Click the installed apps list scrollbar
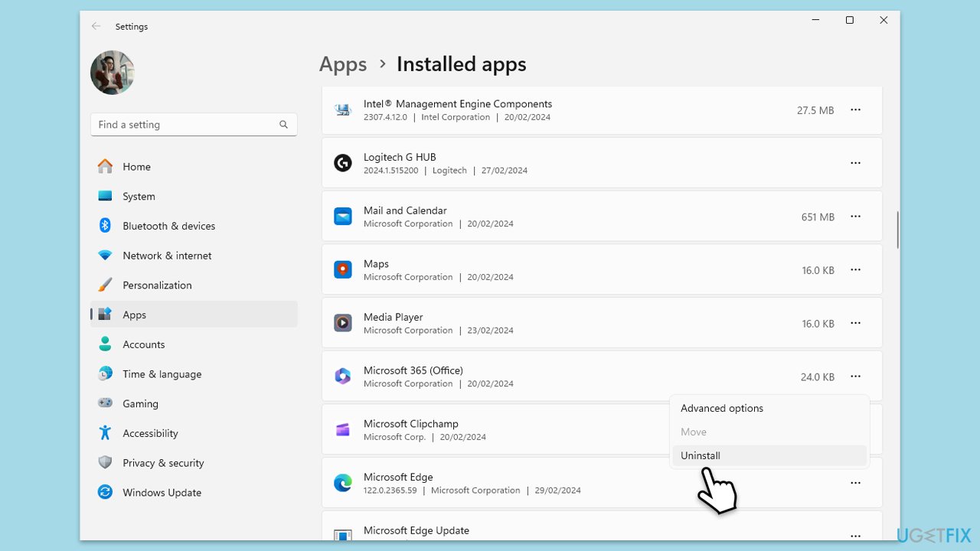Screen dimensions: 980x551 click(897, 230)
